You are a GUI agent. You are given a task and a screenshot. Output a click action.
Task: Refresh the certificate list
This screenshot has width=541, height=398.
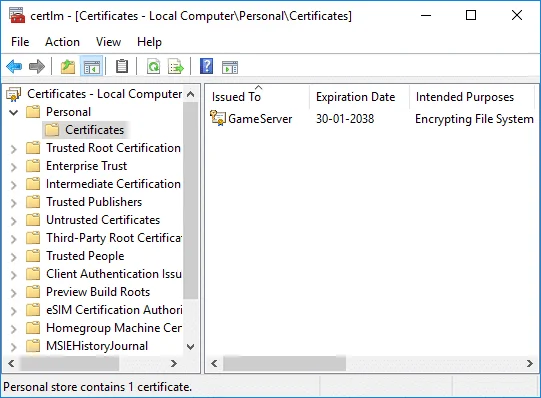tap(153, 66)
